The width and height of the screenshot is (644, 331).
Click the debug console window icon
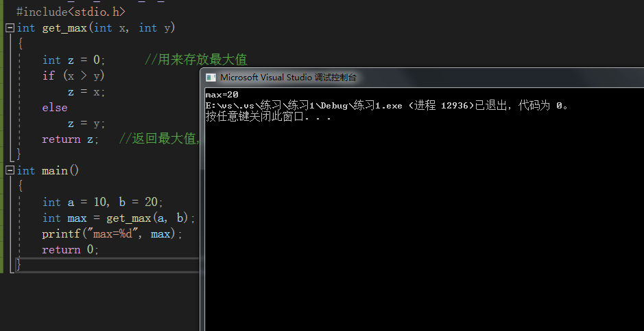(x=211, y=78)
